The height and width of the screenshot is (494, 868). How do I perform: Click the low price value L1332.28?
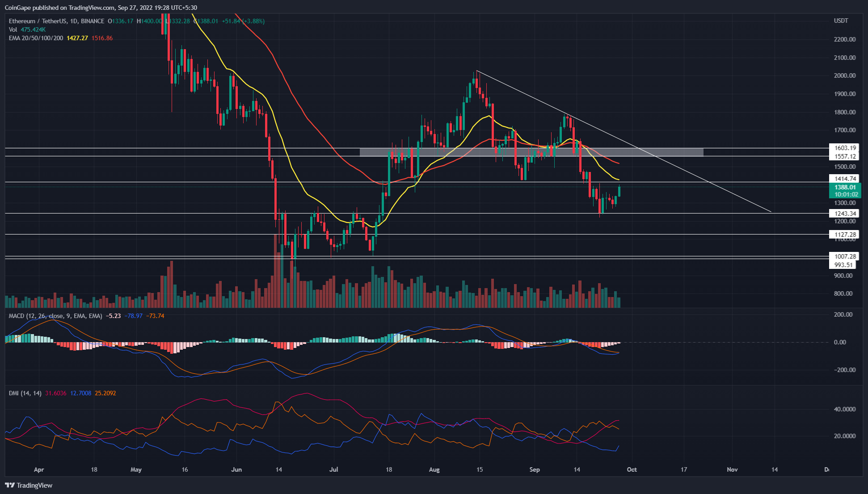pyautogui.click(x=178, y=21)
